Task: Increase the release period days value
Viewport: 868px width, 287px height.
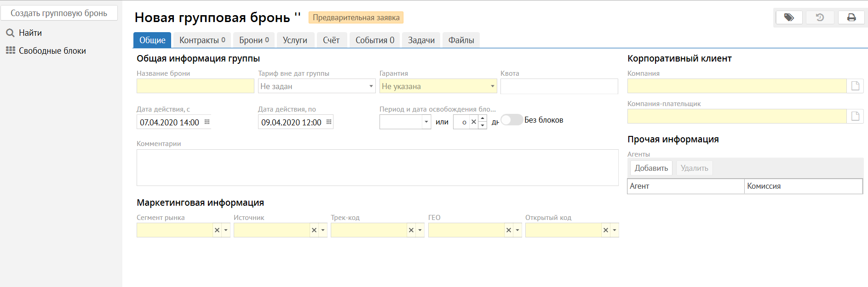Action: 483,118
